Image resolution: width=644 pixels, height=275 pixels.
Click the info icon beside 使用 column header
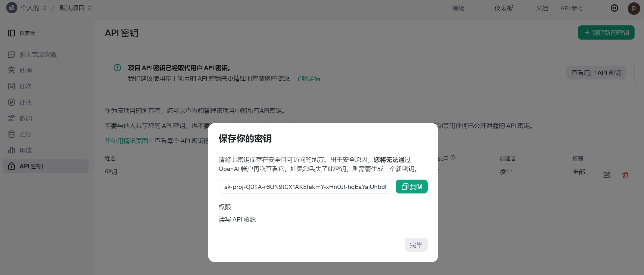[453, 157]
